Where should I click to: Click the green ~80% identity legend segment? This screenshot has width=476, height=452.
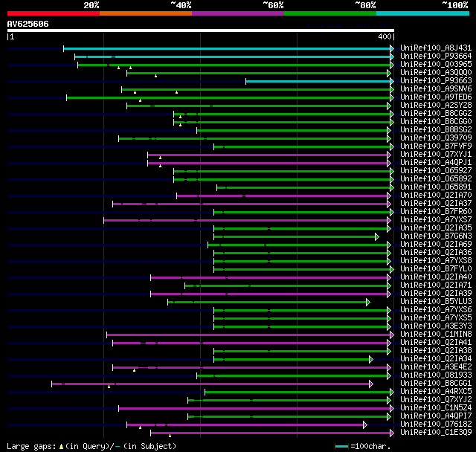(x=330, y=13)
